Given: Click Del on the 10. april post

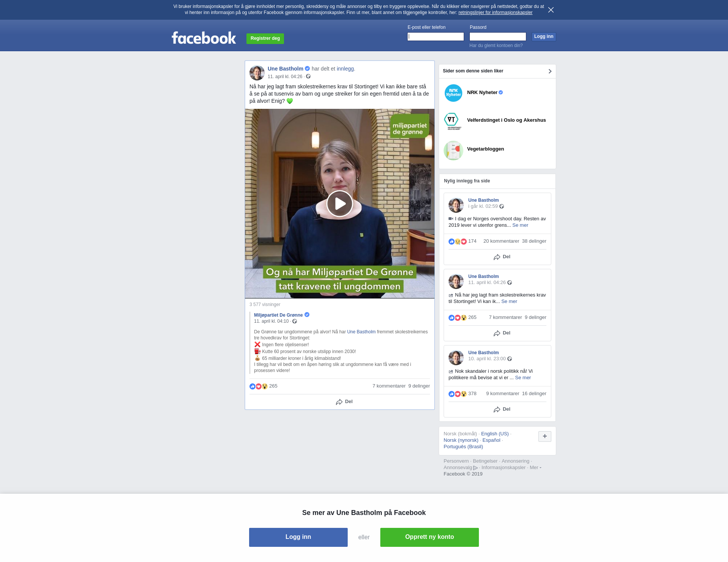Looking at the screenshot, I should (502, 410).
